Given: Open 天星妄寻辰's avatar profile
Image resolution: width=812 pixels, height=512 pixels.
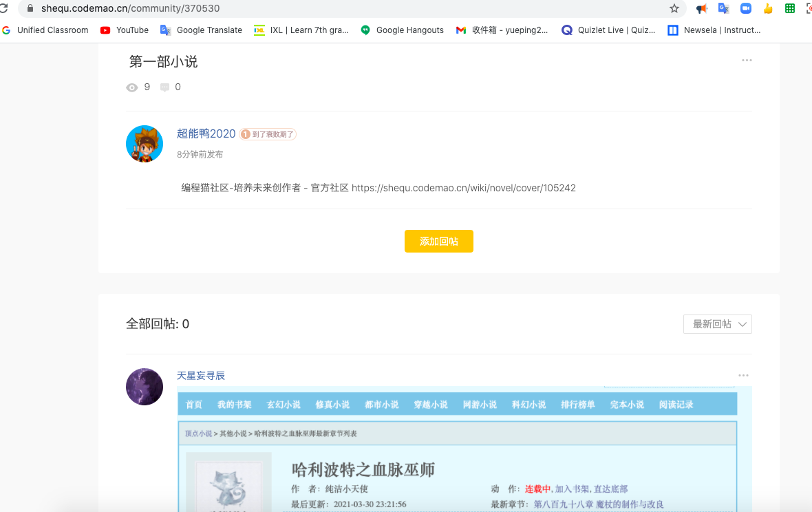Looking at the screenshot, I should (x=145, y=387).
